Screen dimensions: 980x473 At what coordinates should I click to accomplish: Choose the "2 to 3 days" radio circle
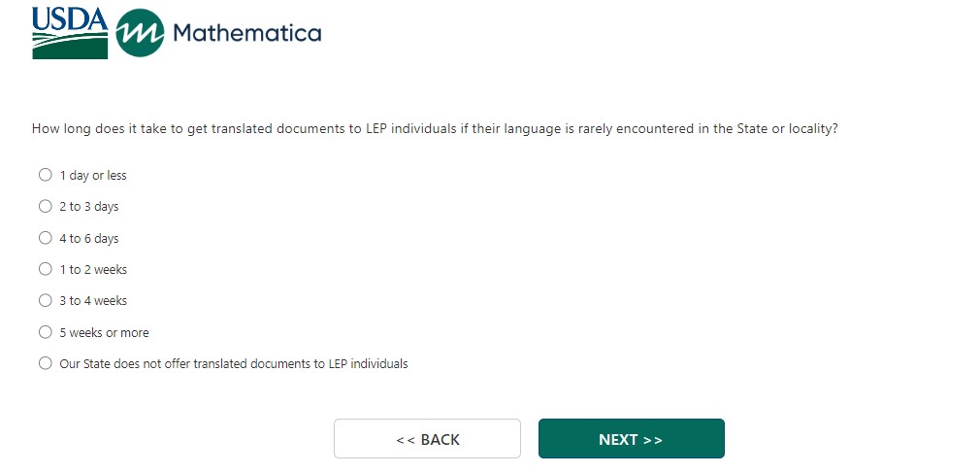pos(45,206)
